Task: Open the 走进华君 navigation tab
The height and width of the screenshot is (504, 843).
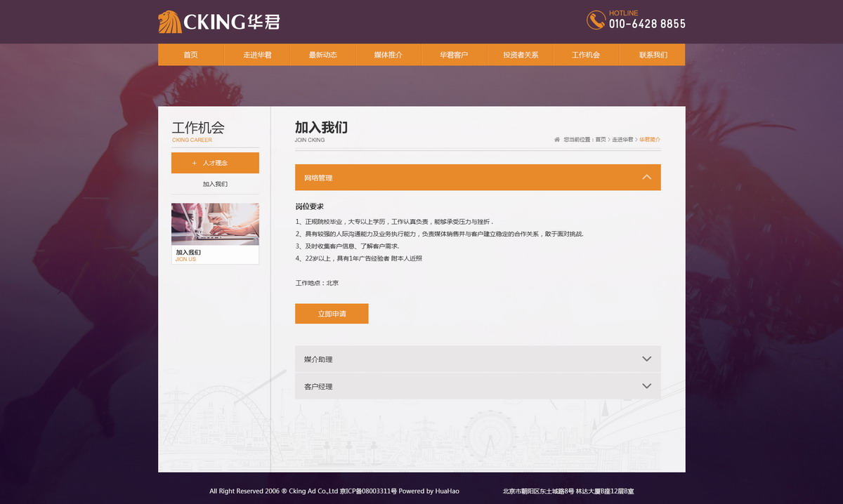Action: pos(256,54)
